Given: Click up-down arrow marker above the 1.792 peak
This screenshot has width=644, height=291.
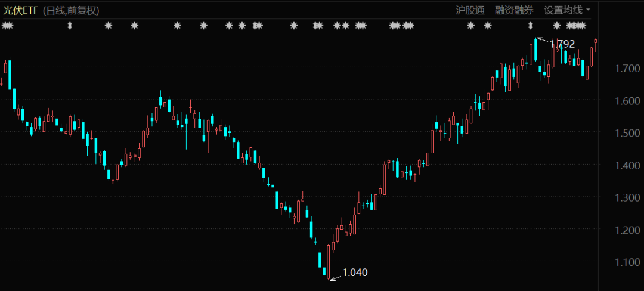Looking at the screenshot, I should pyautogui.click(x=531, y=26).
